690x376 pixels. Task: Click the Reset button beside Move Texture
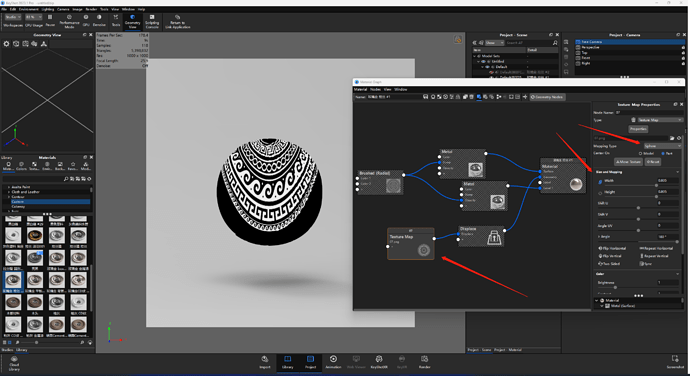click(x=653, y=162)
